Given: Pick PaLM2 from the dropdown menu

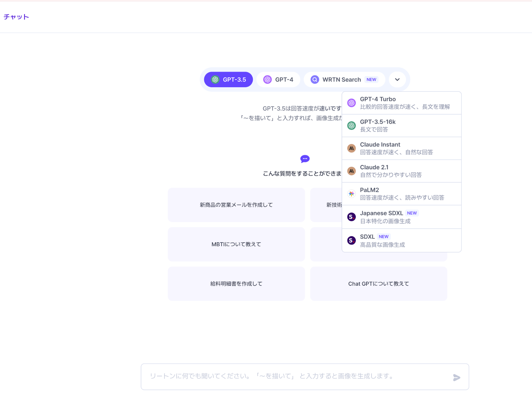Looking at the screenshot, I should pos(402,194).
